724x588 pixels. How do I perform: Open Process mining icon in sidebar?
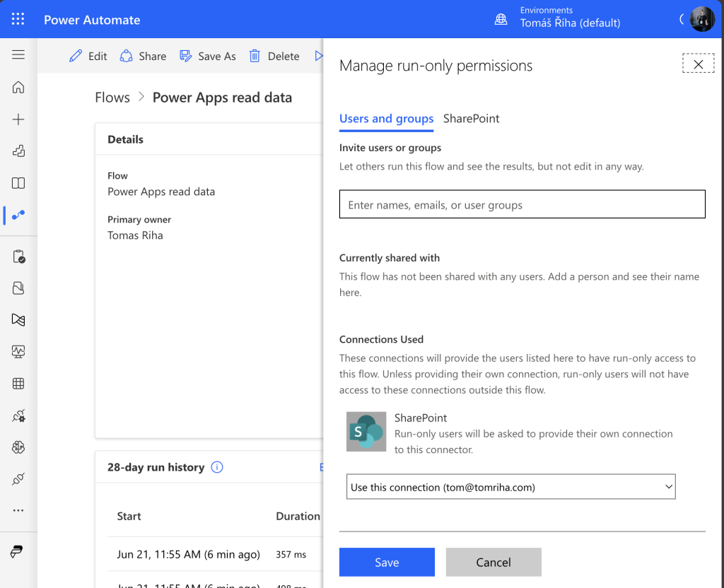(x=18, y=319)
